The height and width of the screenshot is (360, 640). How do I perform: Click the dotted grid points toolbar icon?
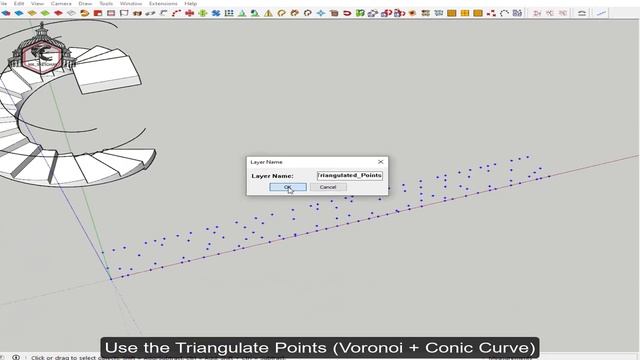point(229,13)
